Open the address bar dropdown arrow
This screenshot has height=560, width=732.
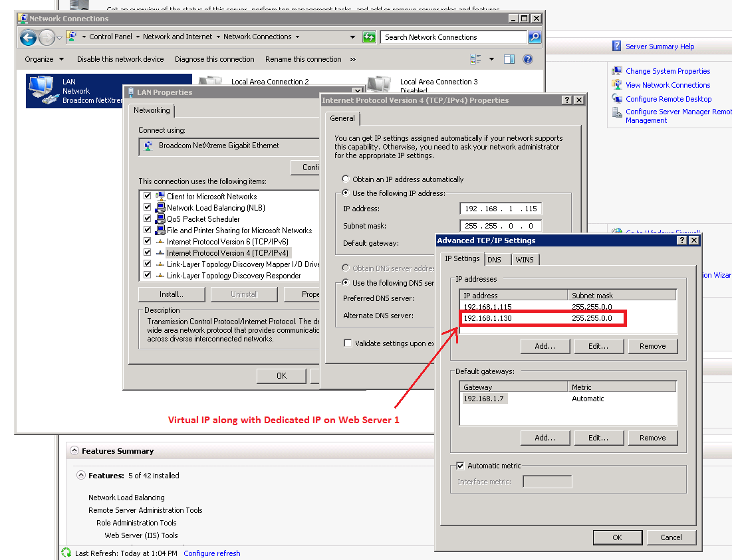[x=352, y=37]
